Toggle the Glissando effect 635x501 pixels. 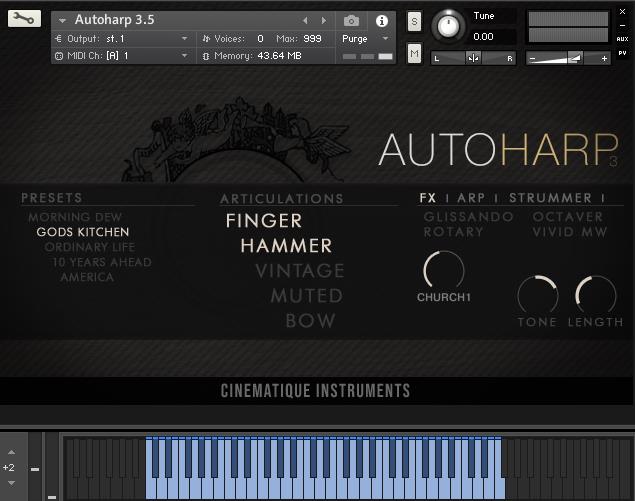coord(469,217)
